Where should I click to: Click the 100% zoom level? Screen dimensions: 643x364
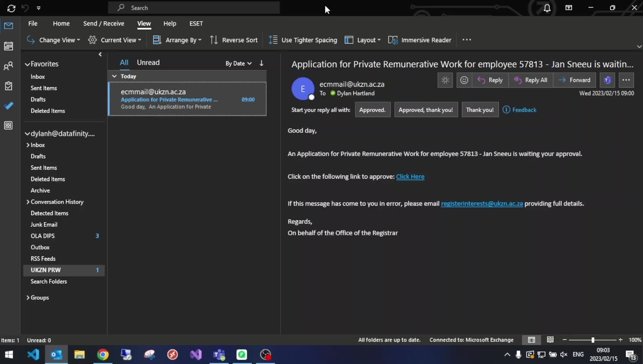(x=635, y=340)
